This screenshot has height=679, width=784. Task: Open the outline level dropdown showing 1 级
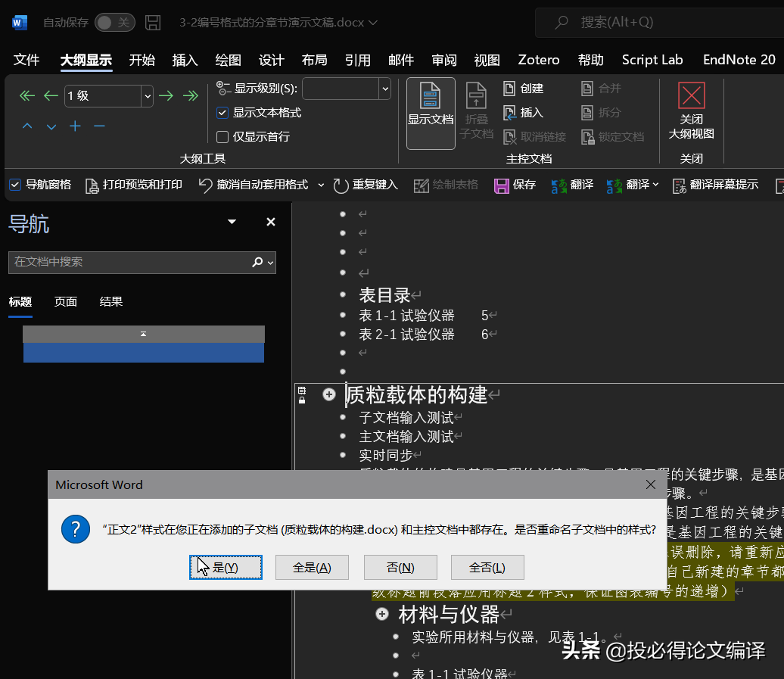[148, 96]
